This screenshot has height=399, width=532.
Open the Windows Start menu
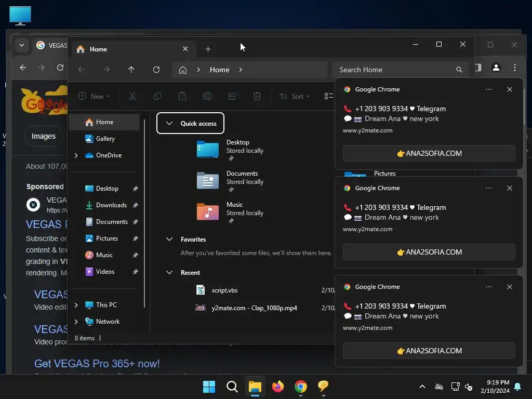209,387
